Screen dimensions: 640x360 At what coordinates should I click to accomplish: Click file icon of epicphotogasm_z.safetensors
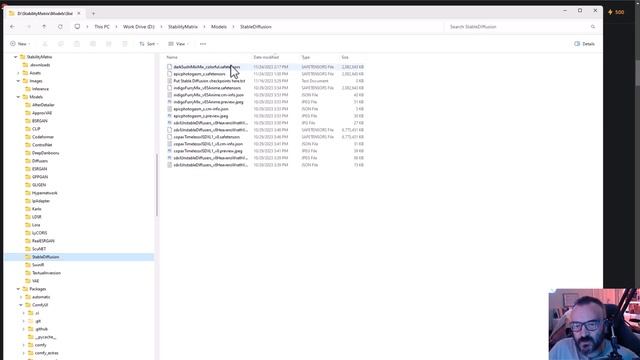tap(169, 74)
